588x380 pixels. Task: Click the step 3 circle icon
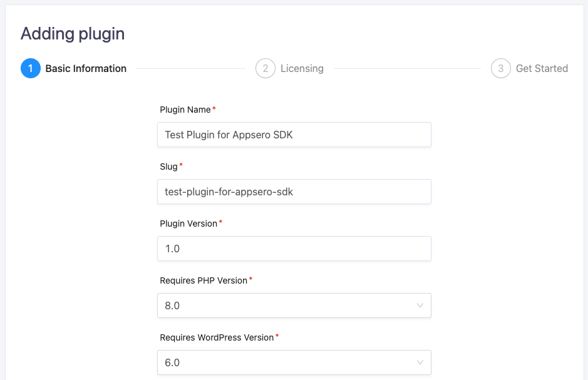coord(500,68)
